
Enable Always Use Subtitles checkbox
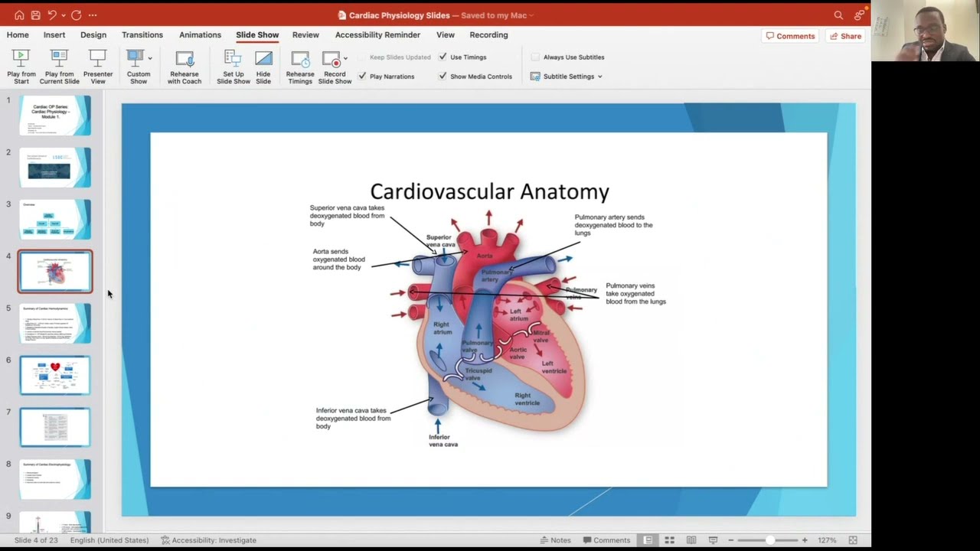(535, 57)
